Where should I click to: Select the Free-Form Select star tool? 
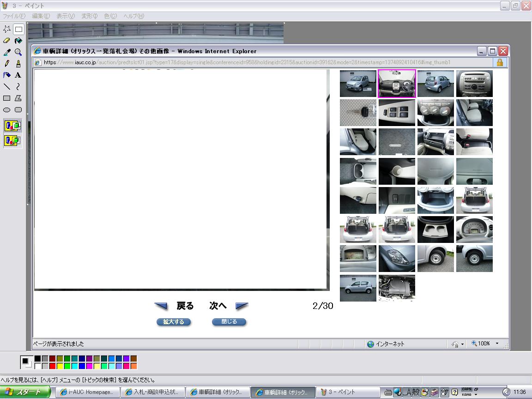click(x=7, y=29)
